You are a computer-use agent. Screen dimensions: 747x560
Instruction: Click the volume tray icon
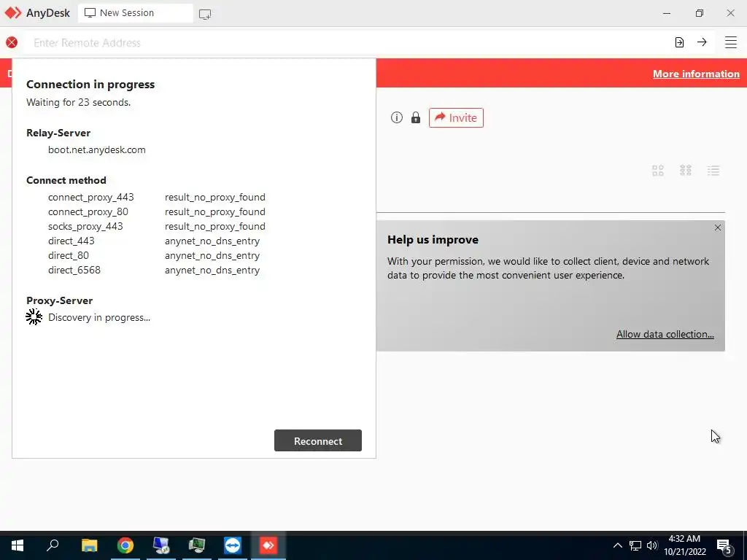(652, 545)
